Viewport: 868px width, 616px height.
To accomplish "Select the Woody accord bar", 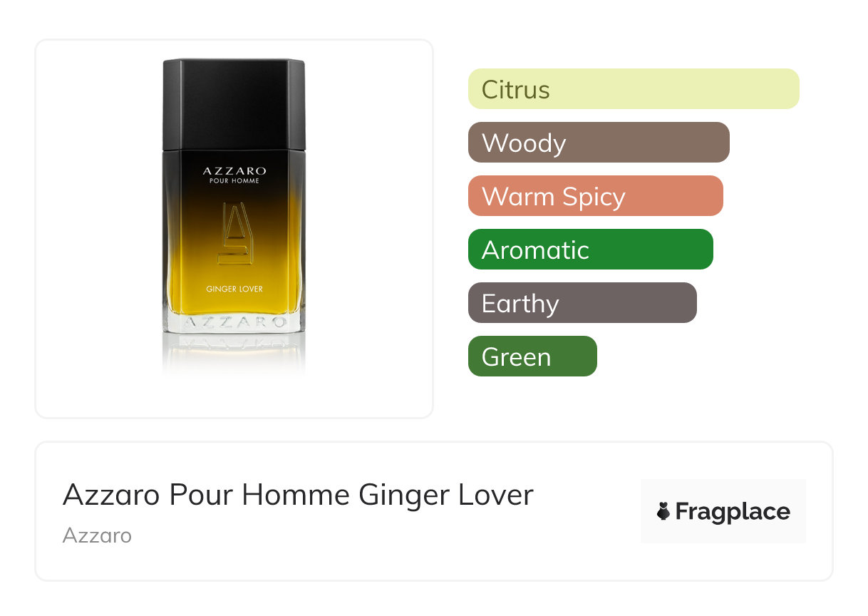I will pyautogui.click(x=599, y=143).
